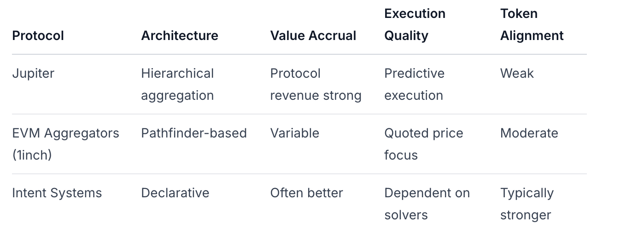Click the Dependent on solvers cell
Image resolution: width=644 pixels, height=252 pixels.
point(427,204)
